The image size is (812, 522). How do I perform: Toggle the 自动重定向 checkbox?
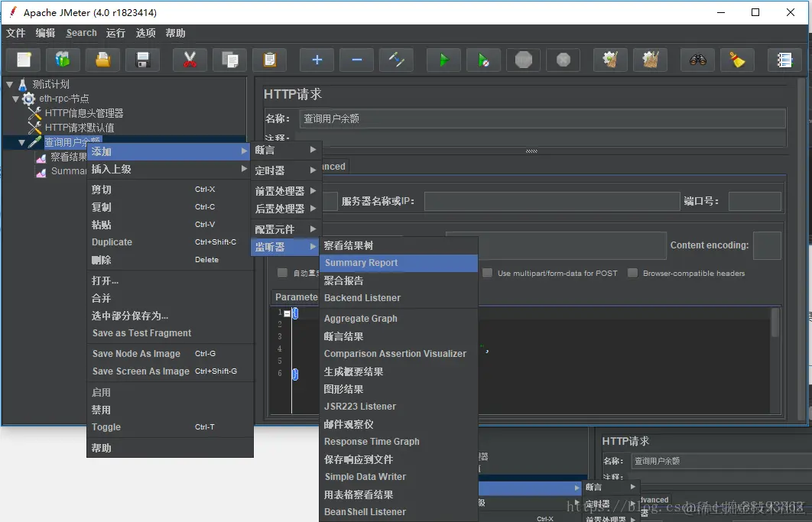[x=282, y=273]
